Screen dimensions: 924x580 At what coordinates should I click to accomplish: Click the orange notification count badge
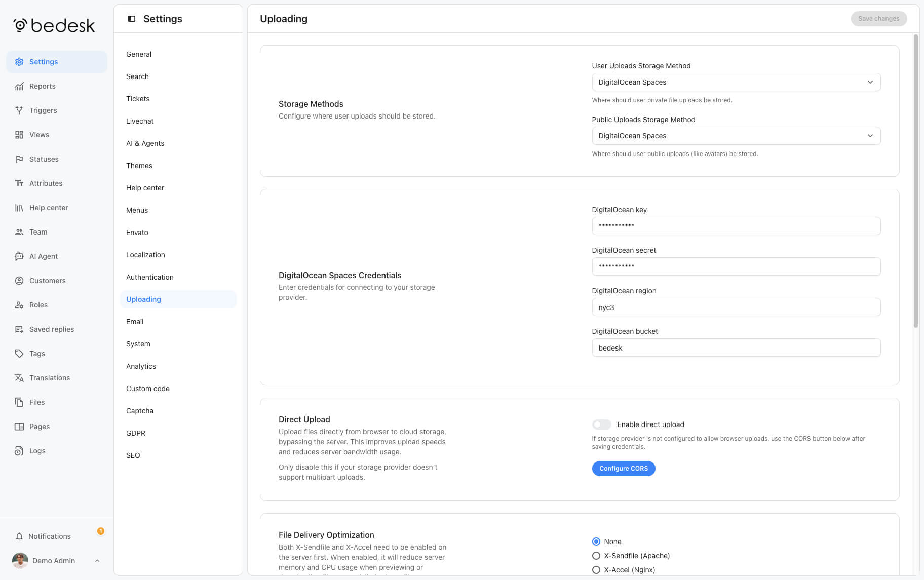point(101,531)
